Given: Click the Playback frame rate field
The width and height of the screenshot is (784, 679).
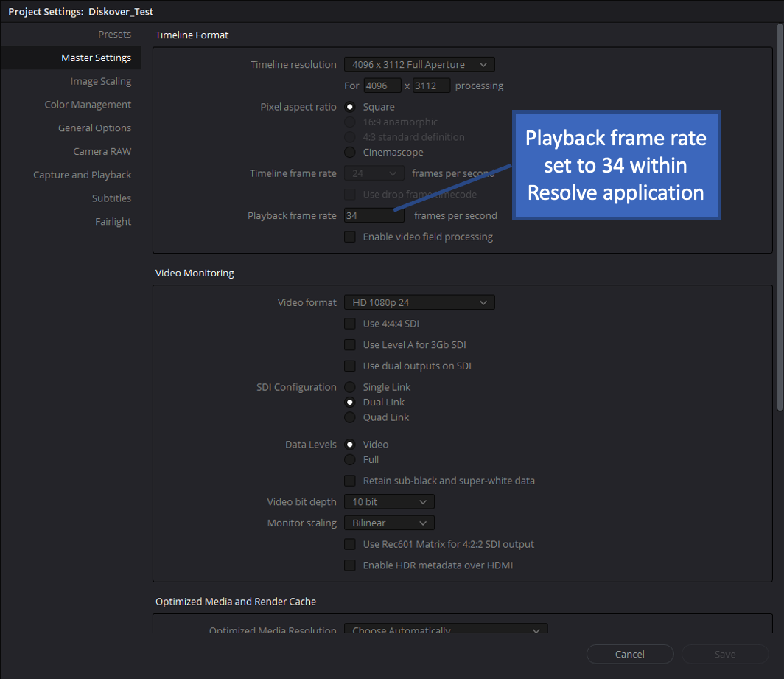Looking at the screenshot, I should coord(374,216).
